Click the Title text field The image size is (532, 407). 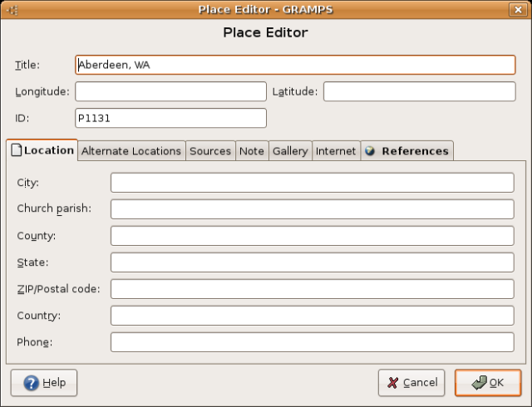click(295, 65)
